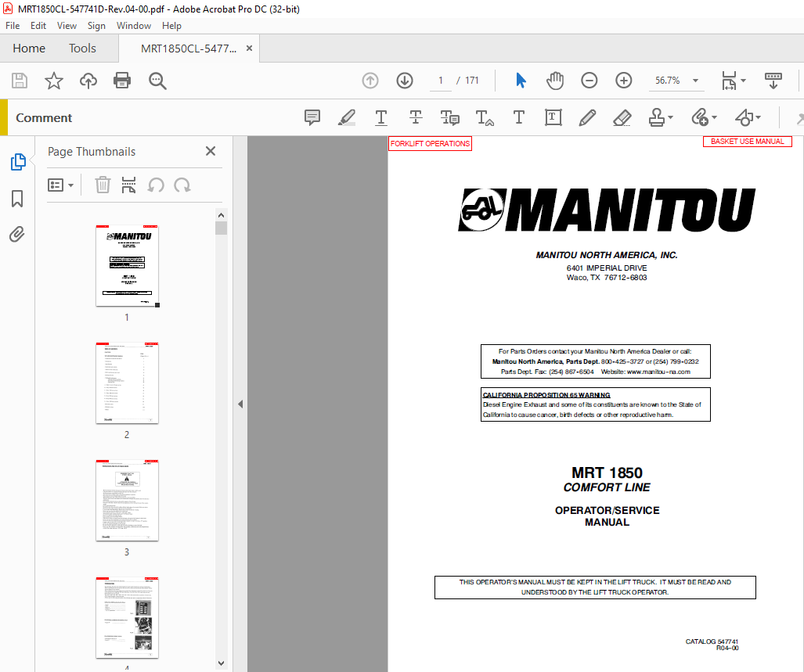Select page 3 thumbnail
Screen dimensions: 804x672
pyautogui.click(x=127, y=501)
